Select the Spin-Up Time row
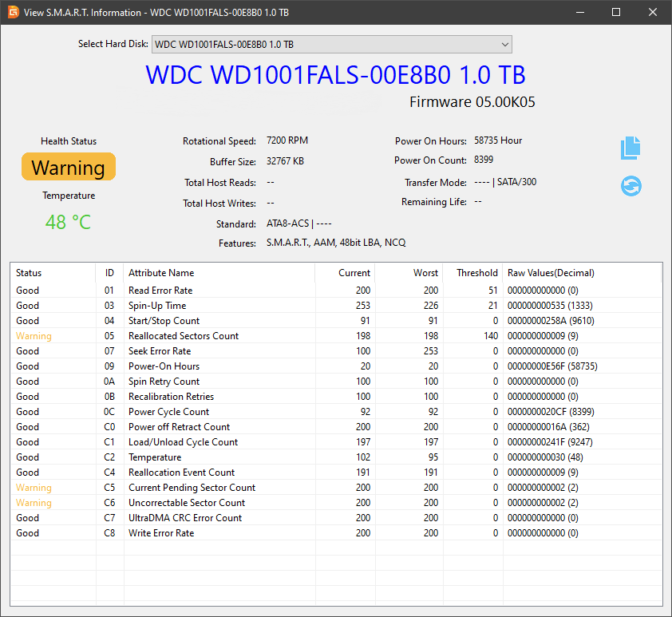672x617 pixels. [336, 306]
